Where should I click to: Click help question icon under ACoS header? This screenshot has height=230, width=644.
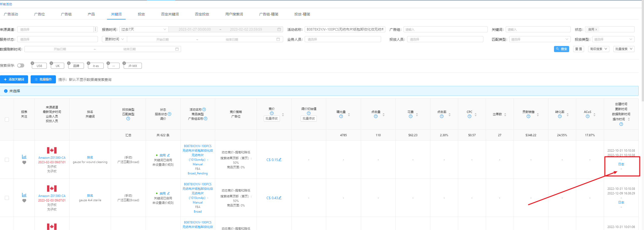pyautogui.click(x=587, y=116)
